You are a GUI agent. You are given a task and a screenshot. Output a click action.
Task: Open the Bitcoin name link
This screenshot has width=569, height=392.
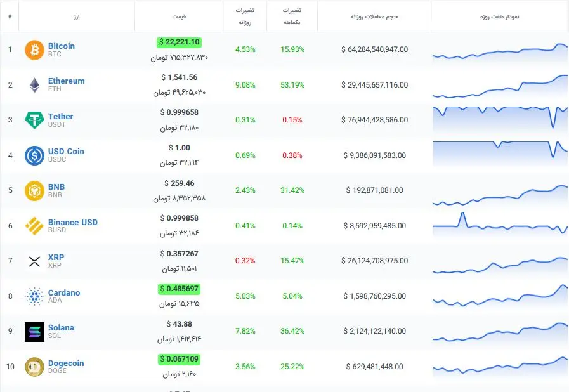[x=61, y=46]
